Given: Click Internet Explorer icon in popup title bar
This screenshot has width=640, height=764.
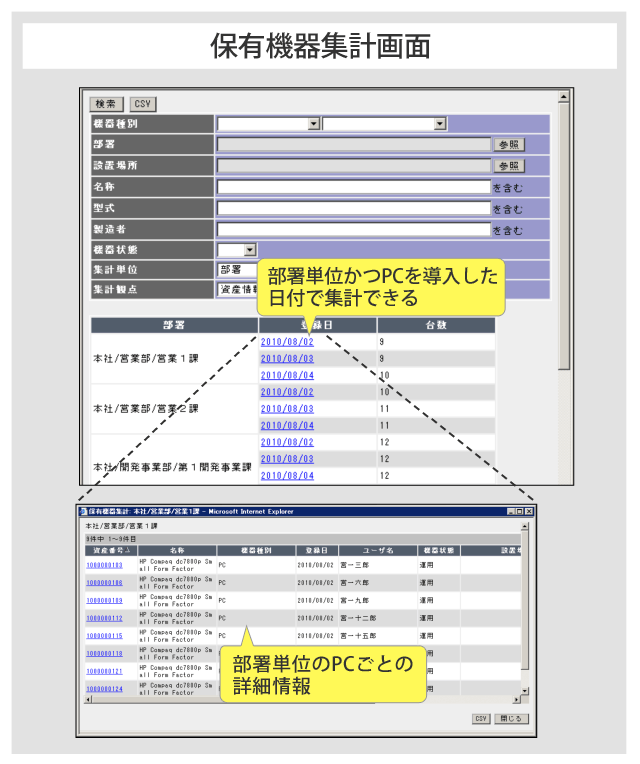Looking at the screenshot, I should (x=83, y=512).
